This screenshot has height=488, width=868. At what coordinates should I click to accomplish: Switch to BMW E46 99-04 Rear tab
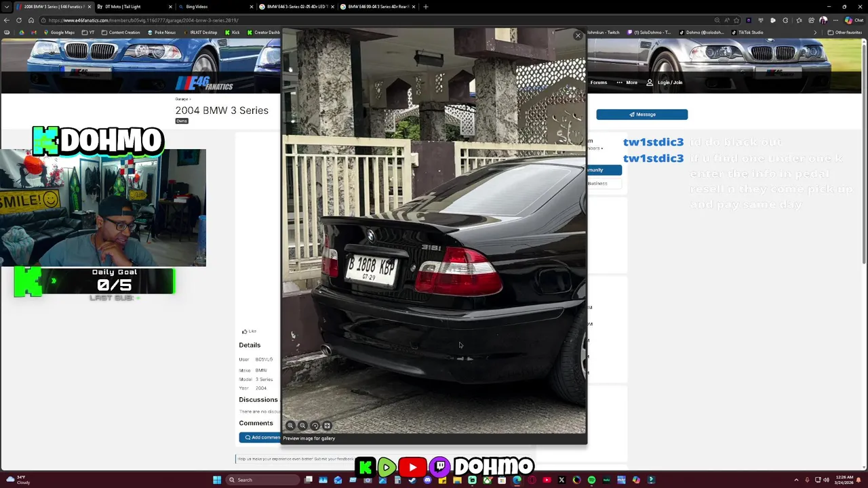(x=378, y=7)
